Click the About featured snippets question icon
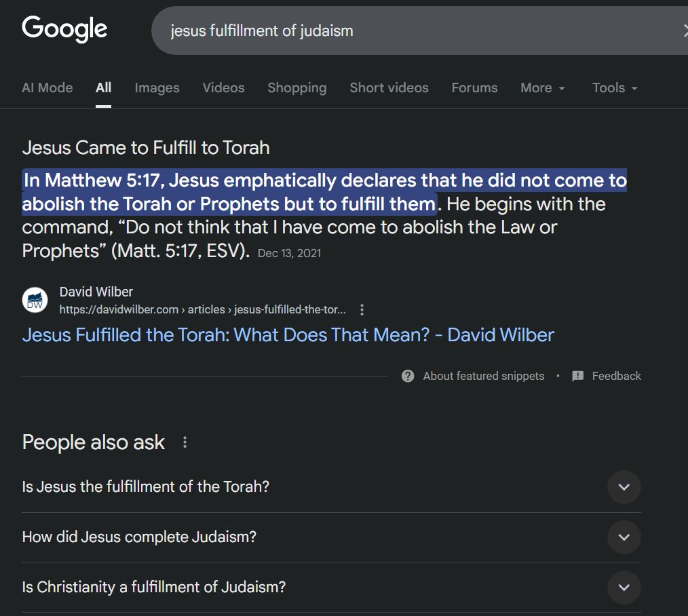 click(408, 376)
